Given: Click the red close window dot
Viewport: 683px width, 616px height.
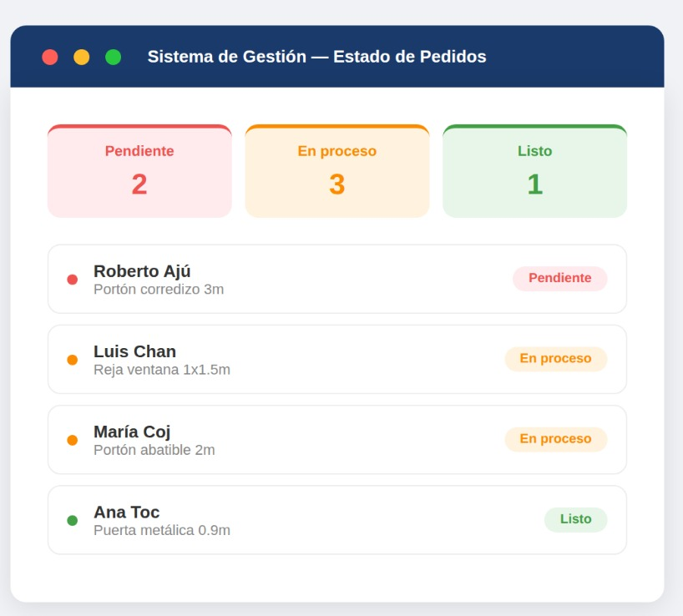Looking at the screenshot, I should (50, 57).
